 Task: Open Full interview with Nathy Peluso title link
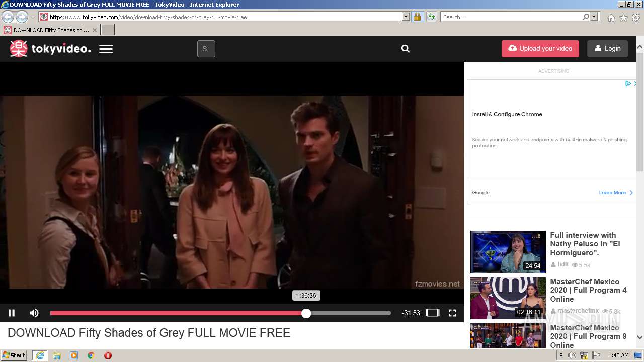click(585, 244)
